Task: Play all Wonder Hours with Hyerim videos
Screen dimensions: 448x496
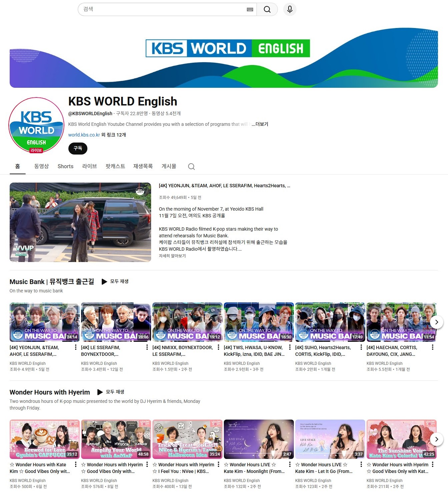Action: pos(111,392)
